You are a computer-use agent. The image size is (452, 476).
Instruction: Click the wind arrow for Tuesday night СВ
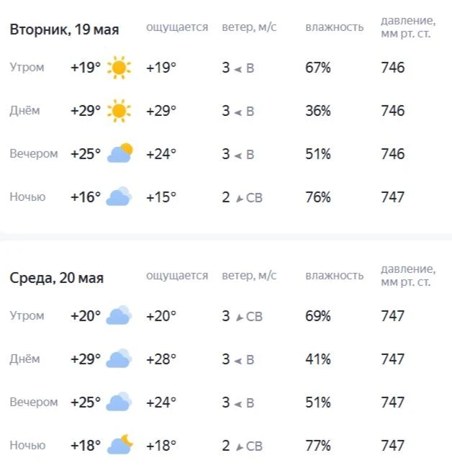[240, 199]
